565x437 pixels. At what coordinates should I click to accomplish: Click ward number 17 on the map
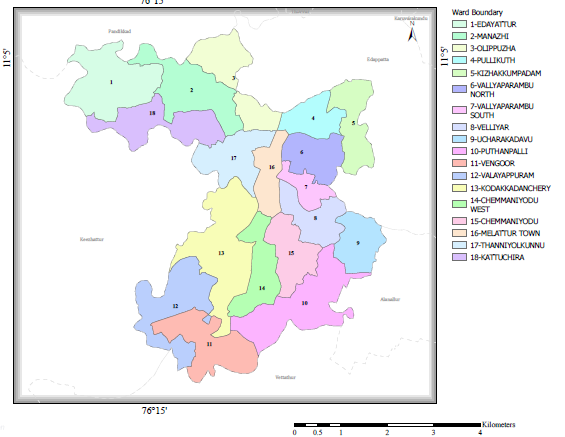coord(233,158)
